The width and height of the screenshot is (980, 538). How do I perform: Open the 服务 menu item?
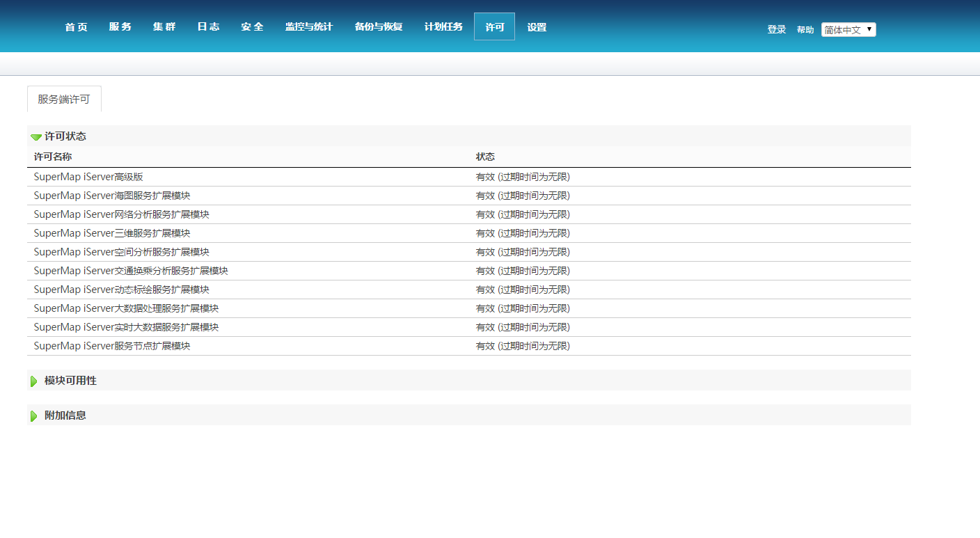(120, 27)
